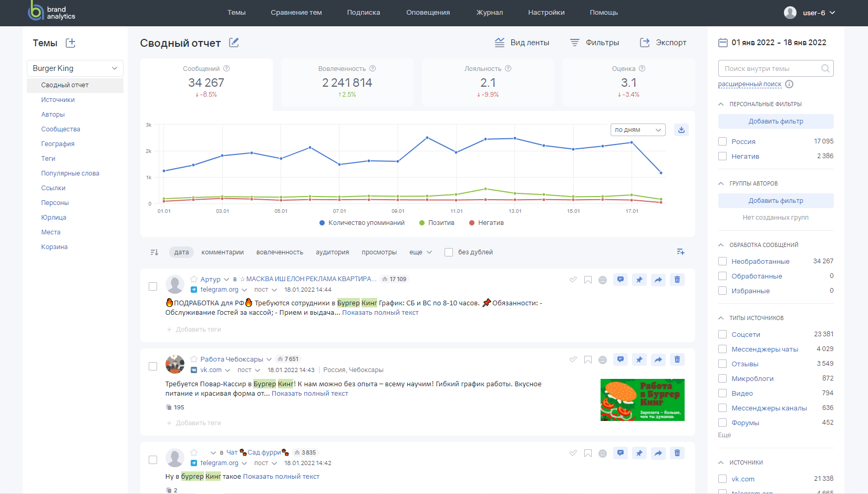Collapse the ОБРАБОТКА СООБЩЕНИЙ section
Screen dimensions: 868x494
click(721, 245)
